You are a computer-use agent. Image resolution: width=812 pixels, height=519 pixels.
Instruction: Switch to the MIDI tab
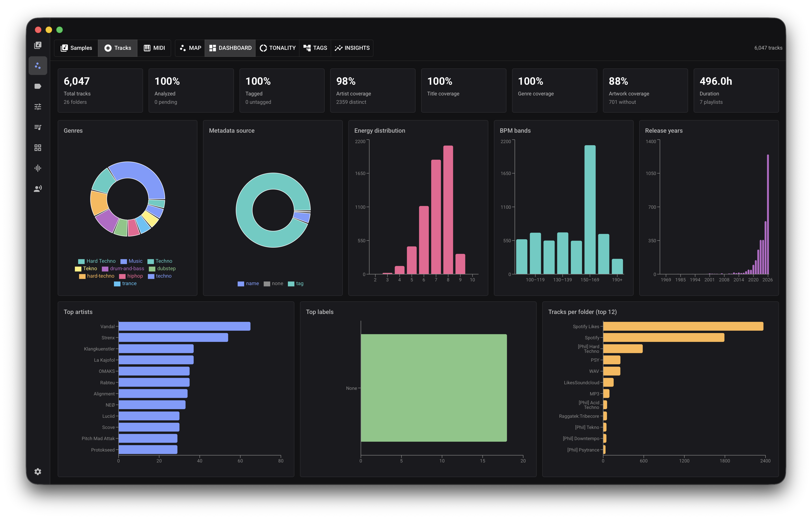tap(154, 48)
